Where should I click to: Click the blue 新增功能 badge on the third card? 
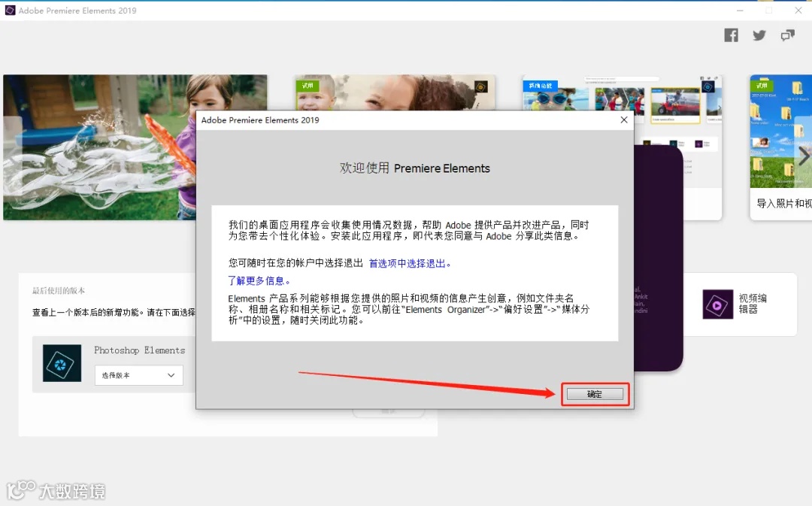[x=540, y=86]
